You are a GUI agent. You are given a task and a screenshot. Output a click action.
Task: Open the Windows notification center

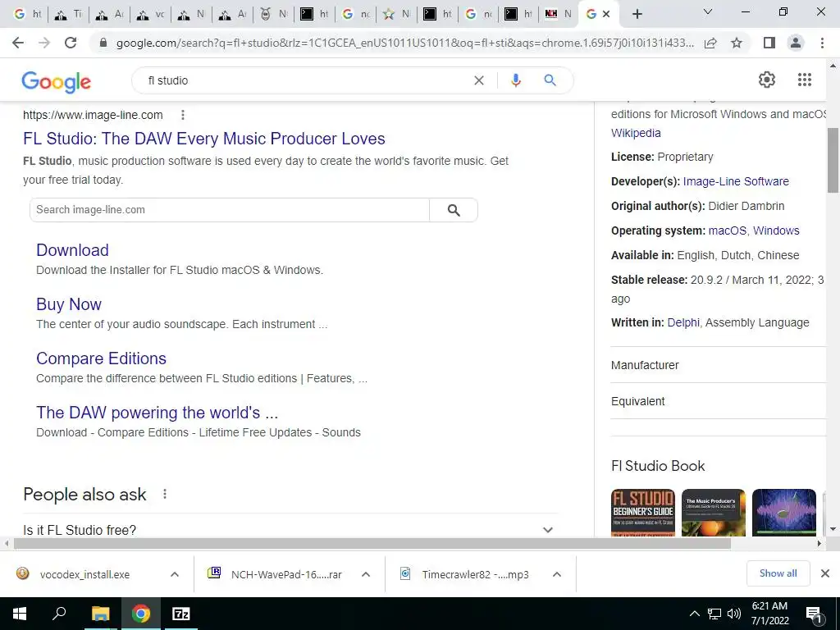pos(815,615)
